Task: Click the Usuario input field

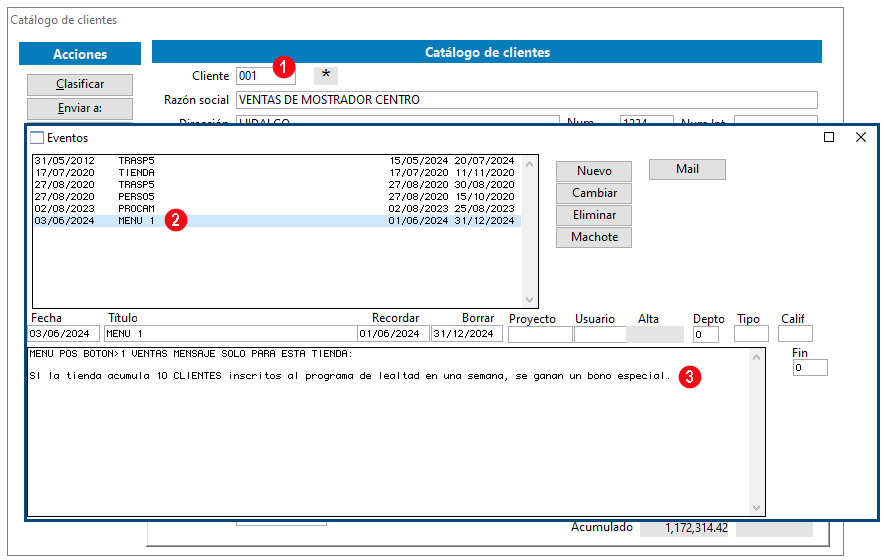Action: click(600, 334)
